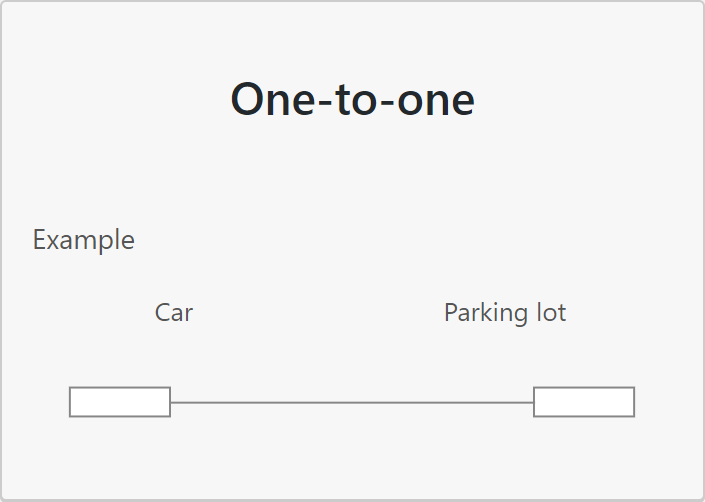Screen dimensions: 705x502
Task: Click the Parking lot label
Action: pos(505,312)
